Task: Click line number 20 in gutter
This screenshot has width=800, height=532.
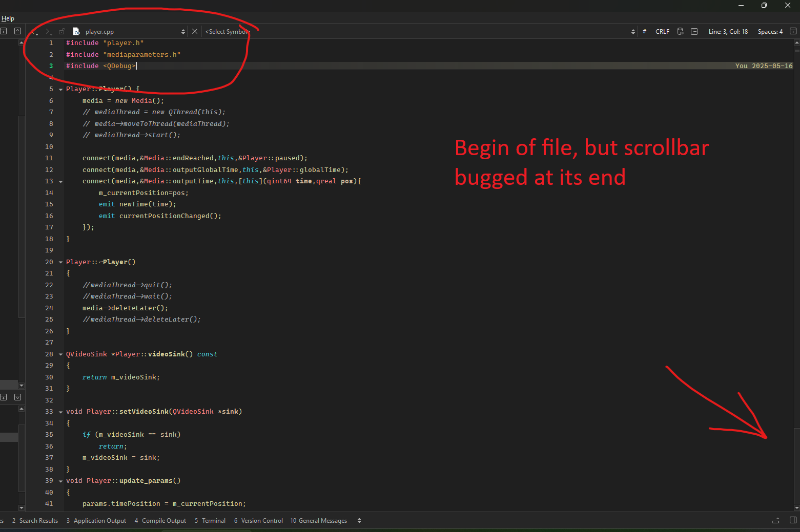Action: point(49,262)
